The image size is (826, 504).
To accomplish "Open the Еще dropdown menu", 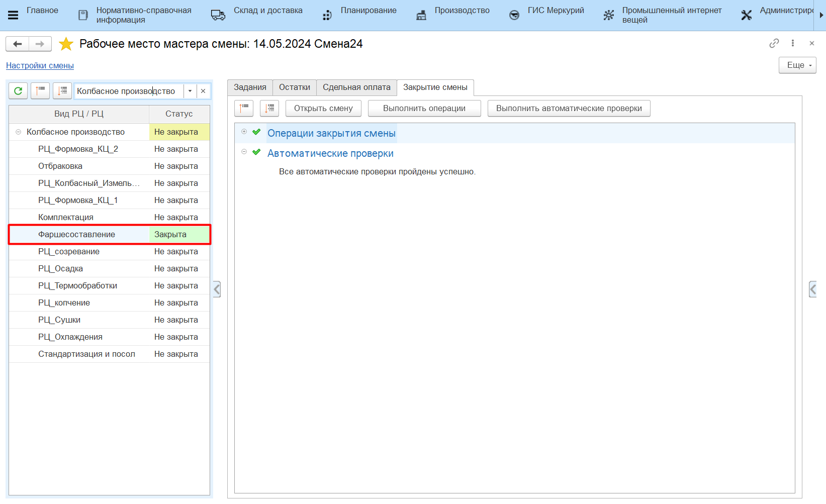I will click(x=797, y=65).
